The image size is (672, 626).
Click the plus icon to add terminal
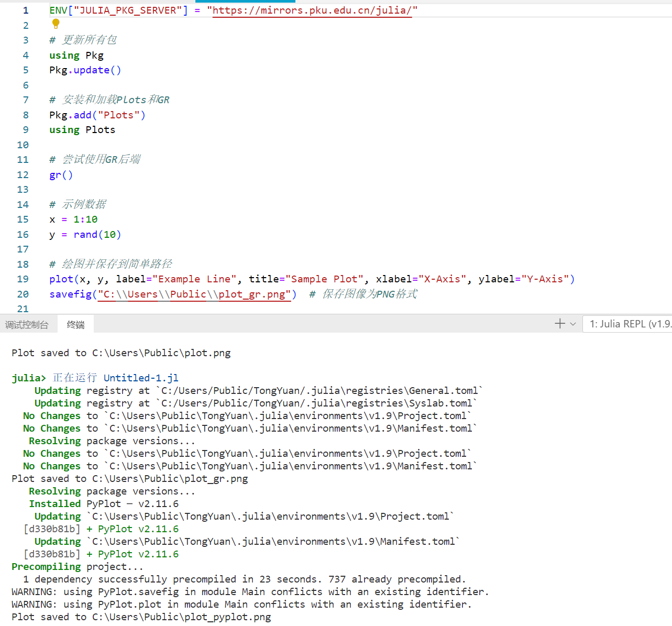(x=560, y=324)
